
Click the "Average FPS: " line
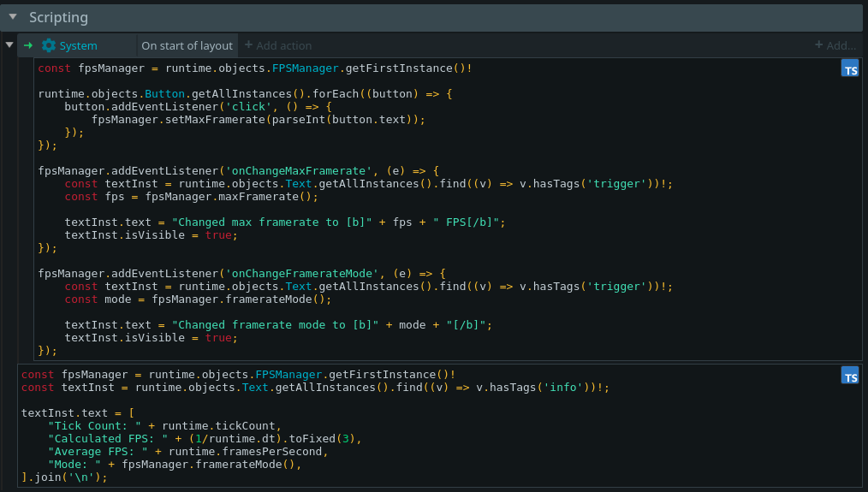[188, 451]
